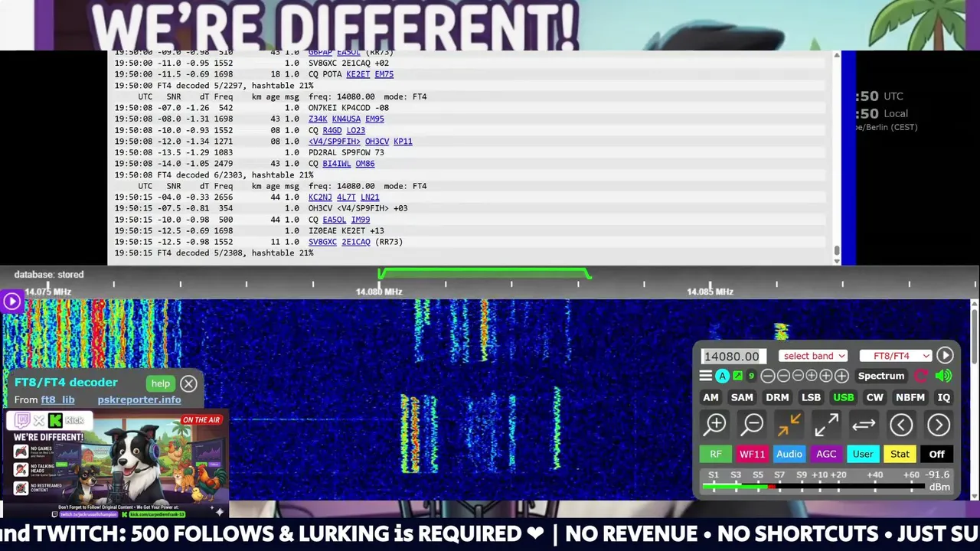The height and width of the screenshot is (551, 980).
Task: Click the green arrow link icon
Action: pos(737,376)
